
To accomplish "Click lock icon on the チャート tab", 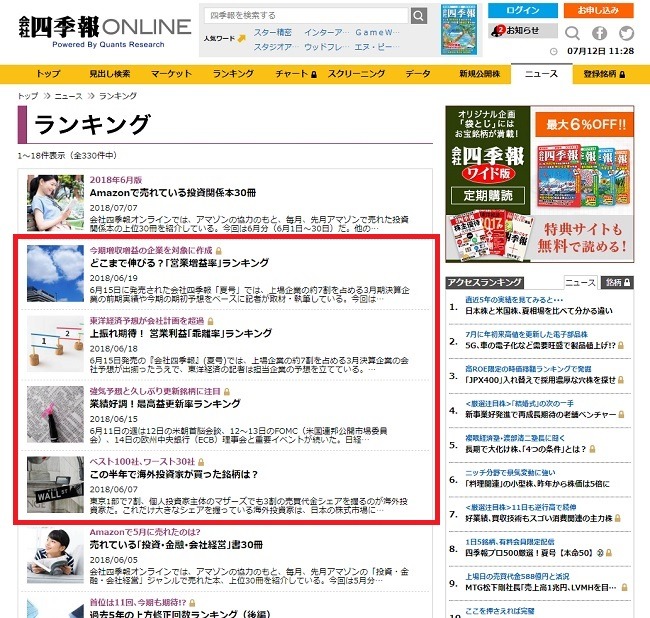I will pos(314,75).
